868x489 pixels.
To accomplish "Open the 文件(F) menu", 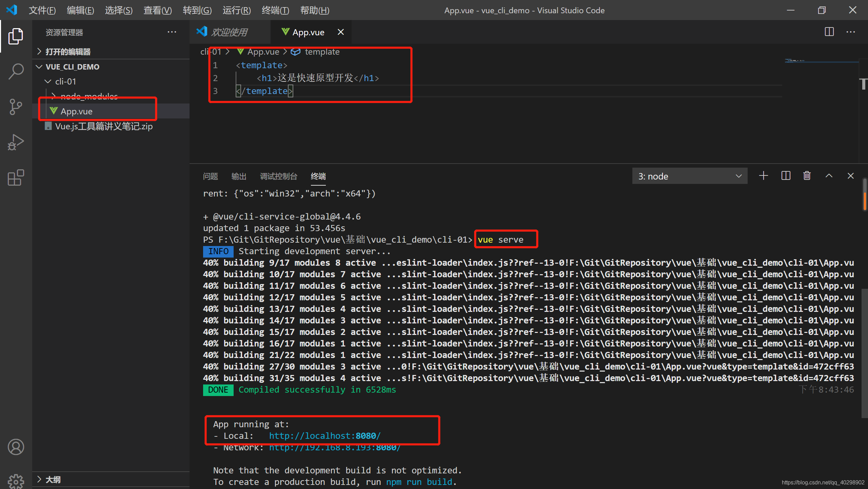I will pyautogui.click(x=42, y=10).
